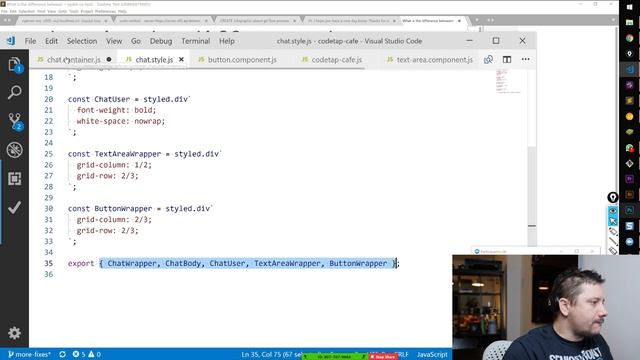Open the Debug menu

click(161, 41)
